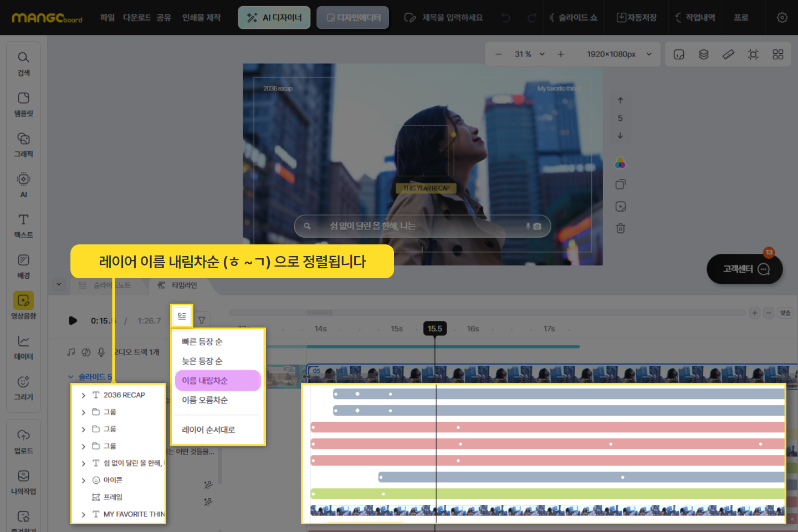The height and width of the screenshot is (532, 798).
Task: Expand the 2036 RECAP text layer
Action: point(84,396)
